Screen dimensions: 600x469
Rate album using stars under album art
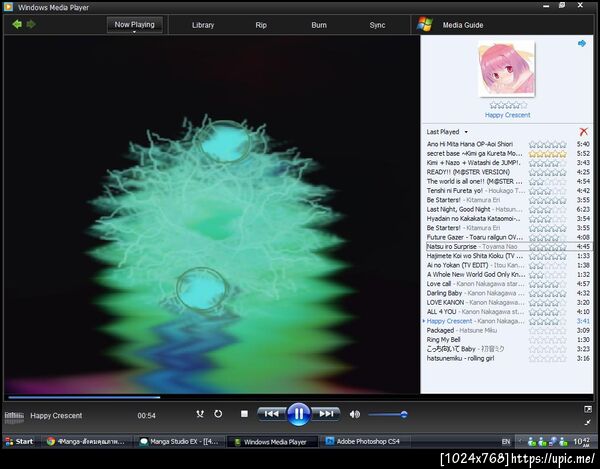click(508, 105)
